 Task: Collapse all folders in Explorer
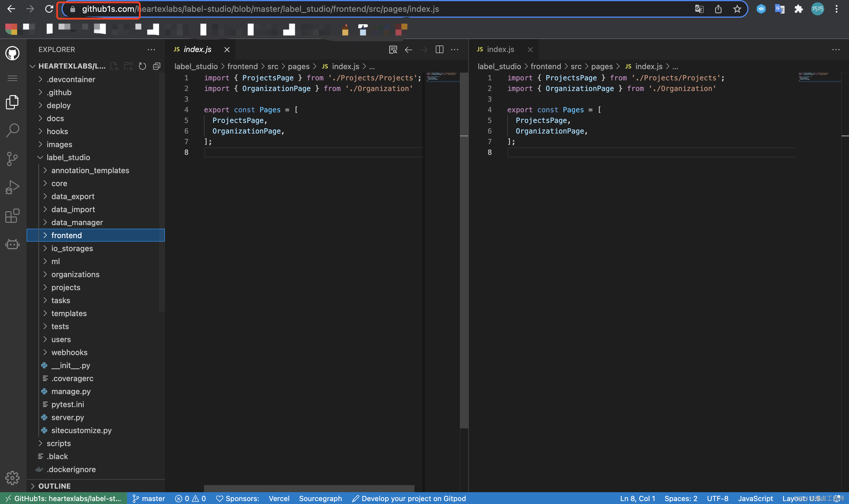(157, 66)
